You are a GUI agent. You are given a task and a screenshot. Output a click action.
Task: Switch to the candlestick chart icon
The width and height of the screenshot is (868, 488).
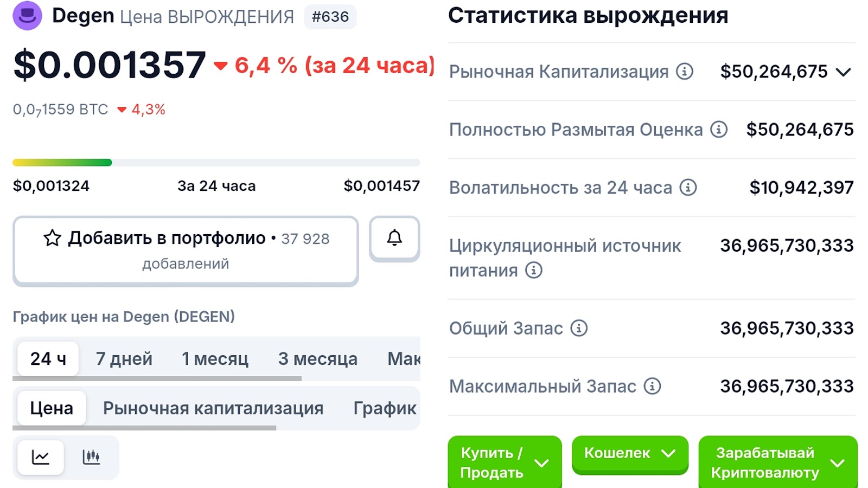tap(91, 457)
